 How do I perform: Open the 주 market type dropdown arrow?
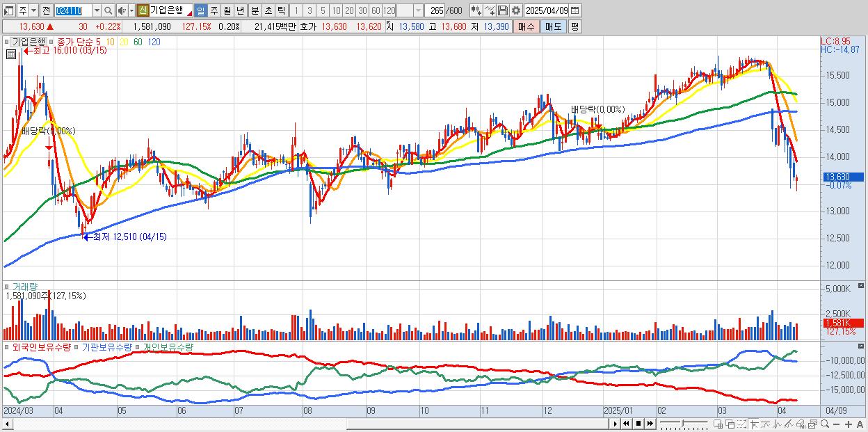[x=33, y=10]
